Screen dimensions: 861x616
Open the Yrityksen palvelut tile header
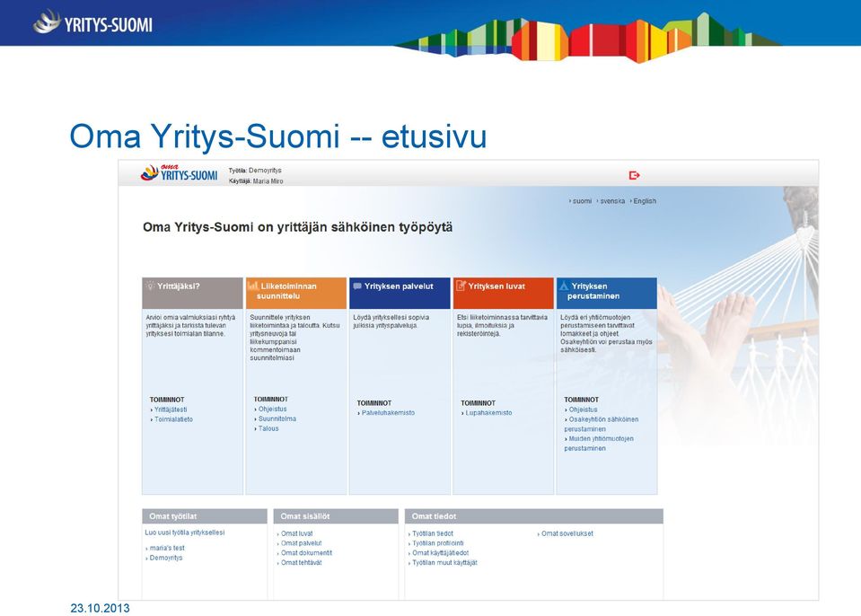[x=400, y=293]
